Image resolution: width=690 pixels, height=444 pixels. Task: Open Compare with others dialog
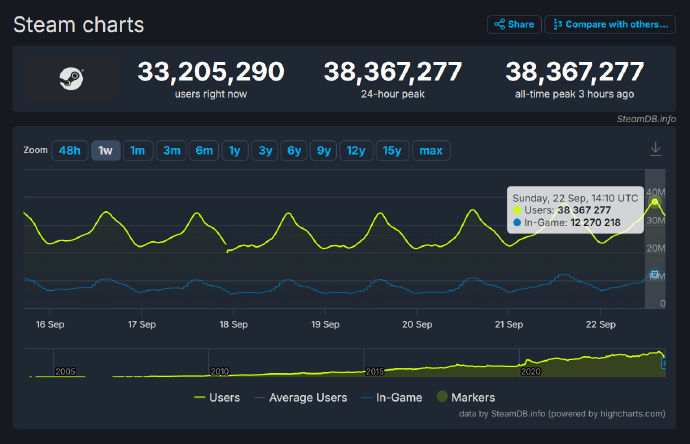[x=610, y=24]
